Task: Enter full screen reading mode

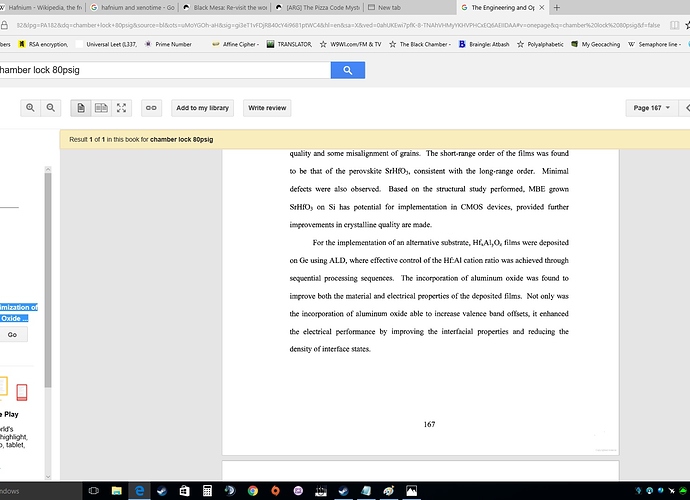Action: [x=122, y=107]
